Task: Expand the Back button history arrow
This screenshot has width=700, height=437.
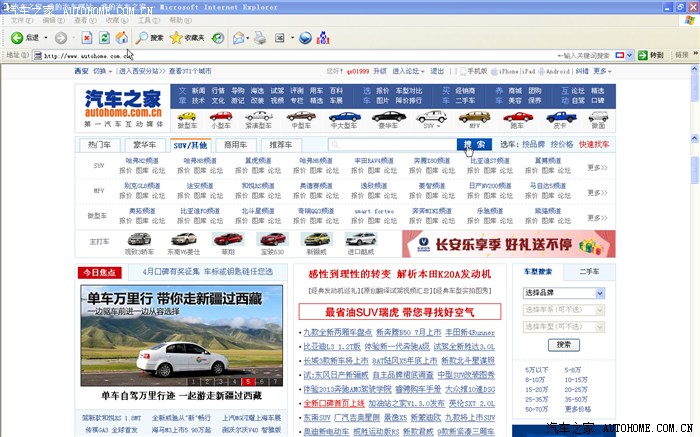Action: 44,38
